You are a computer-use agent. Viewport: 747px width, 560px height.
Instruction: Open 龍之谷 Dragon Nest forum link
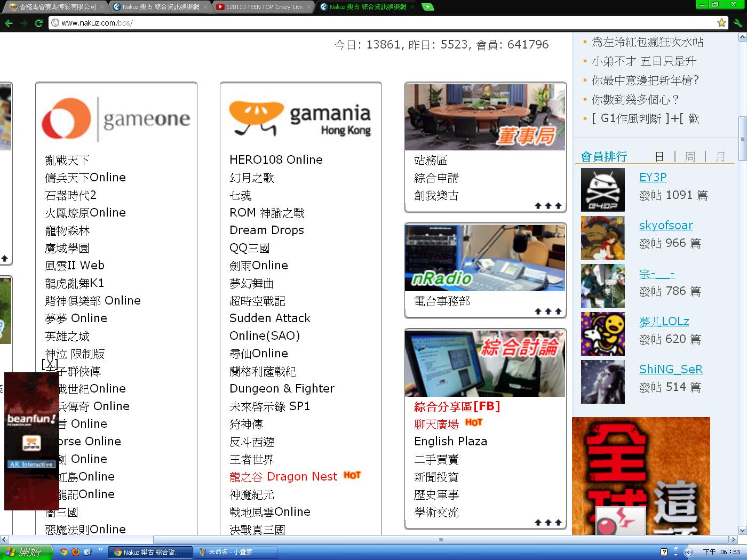coord(283,476)
